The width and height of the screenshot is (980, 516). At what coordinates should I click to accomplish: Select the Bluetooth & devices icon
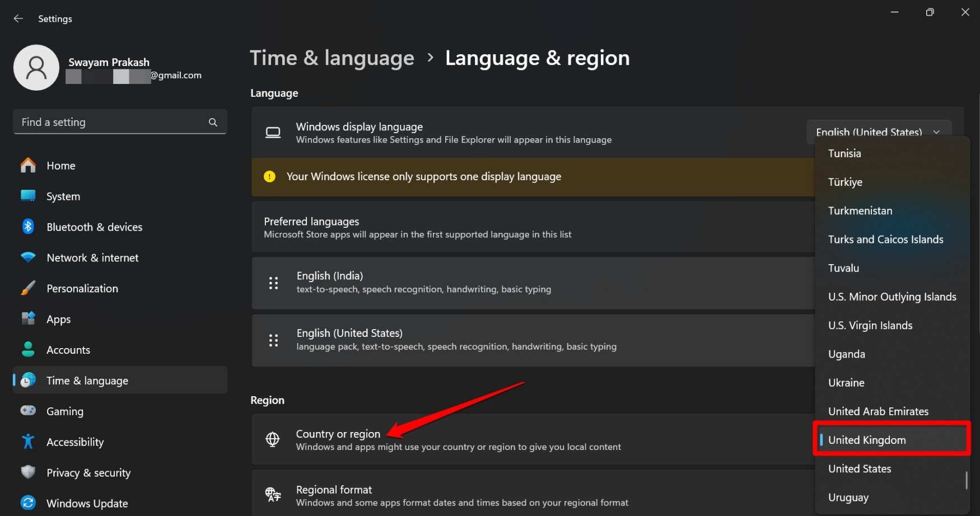coord(28,227)
